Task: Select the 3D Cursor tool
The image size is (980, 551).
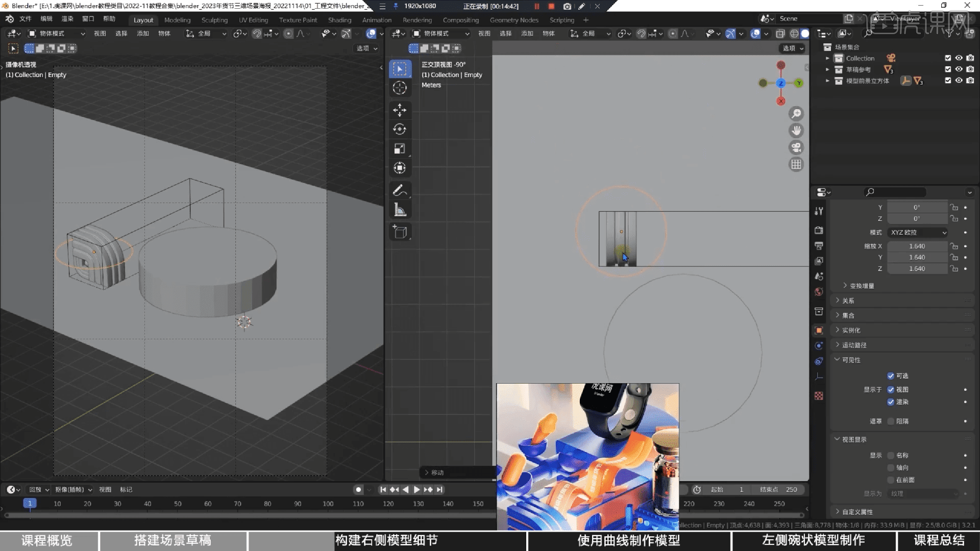Action: coord(400,88)
